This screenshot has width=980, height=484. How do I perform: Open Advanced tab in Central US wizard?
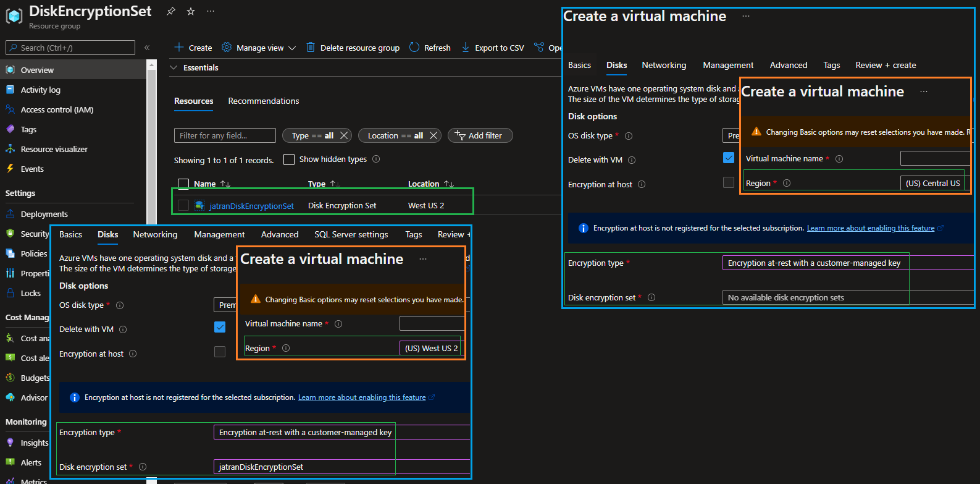click(x=789, y=65)
